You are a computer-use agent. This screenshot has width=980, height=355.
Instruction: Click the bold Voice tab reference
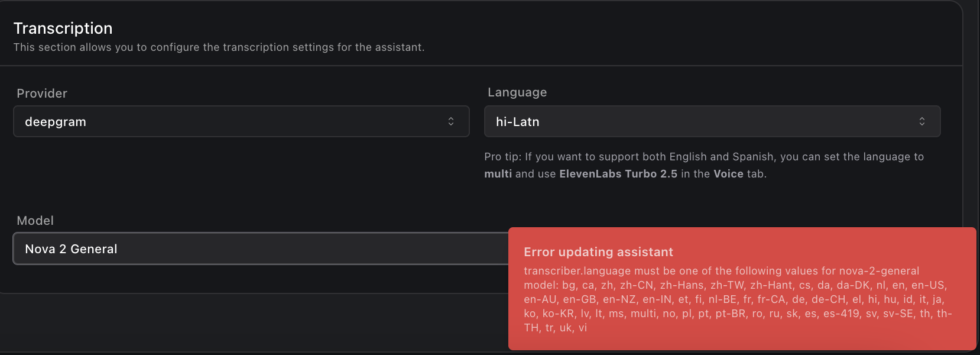tap(728, 174)
